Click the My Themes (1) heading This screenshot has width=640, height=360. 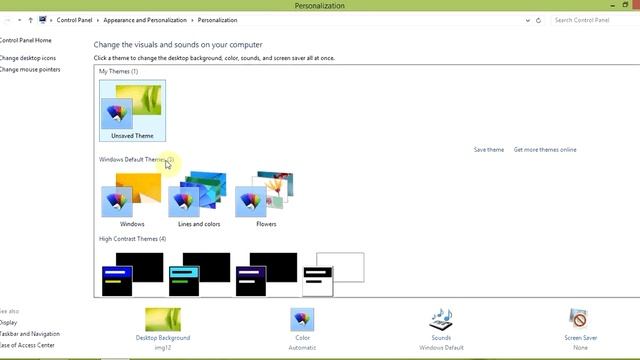(118, 71)
